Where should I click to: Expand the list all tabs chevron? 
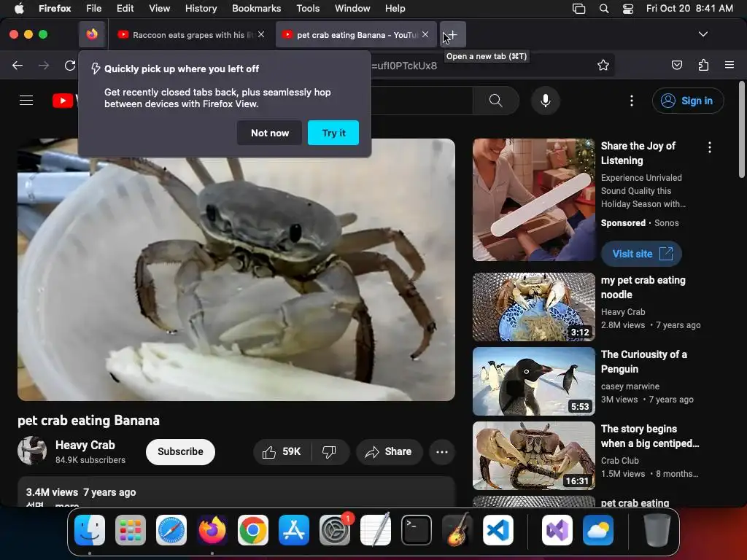coord(703,34)
